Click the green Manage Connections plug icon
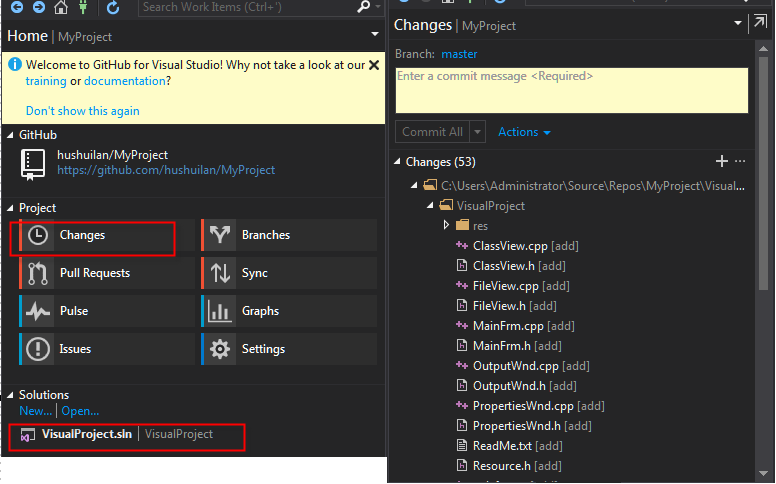 tap(83, 8)
